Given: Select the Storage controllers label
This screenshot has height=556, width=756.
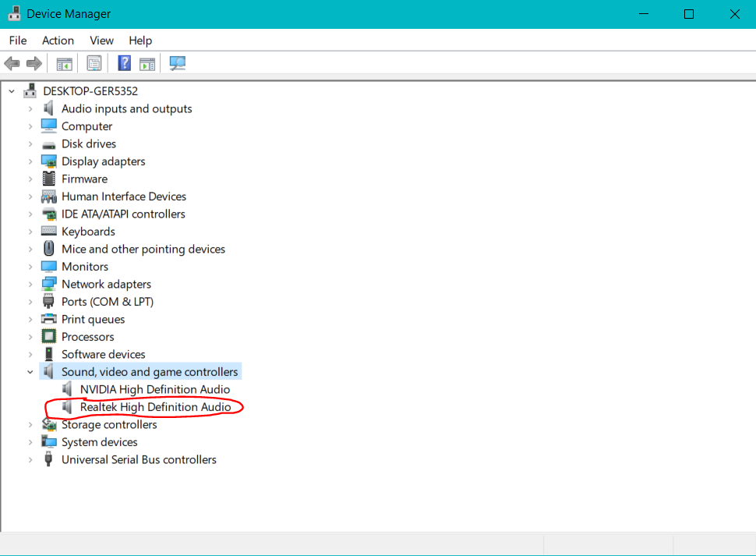Looking at the screenshot, I should (x=109, y=424).
